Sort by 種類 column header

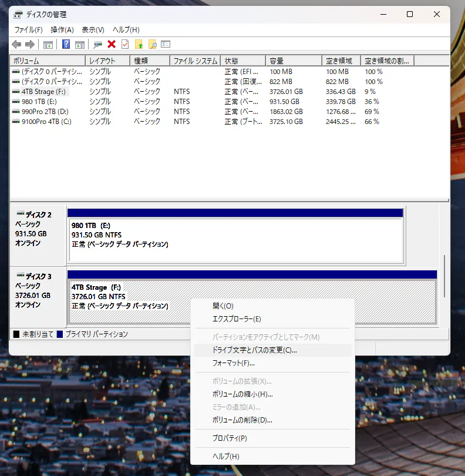tap(150, 61)
